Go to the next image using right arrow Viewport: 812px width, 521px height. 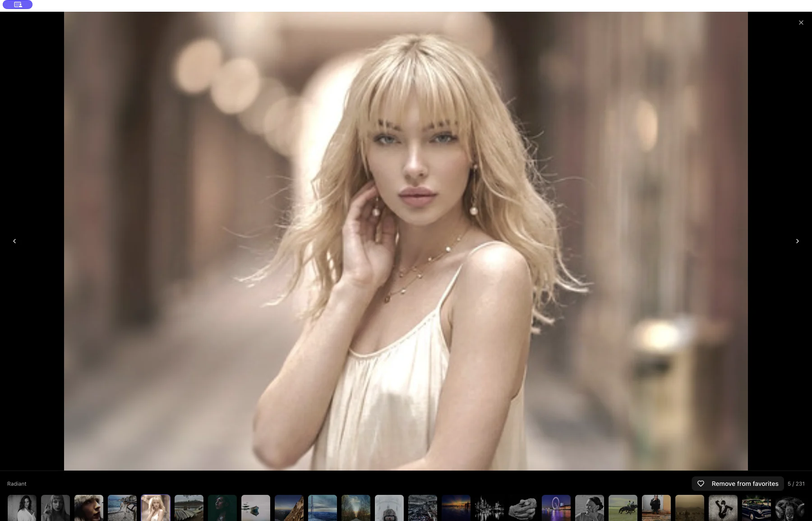797,241
